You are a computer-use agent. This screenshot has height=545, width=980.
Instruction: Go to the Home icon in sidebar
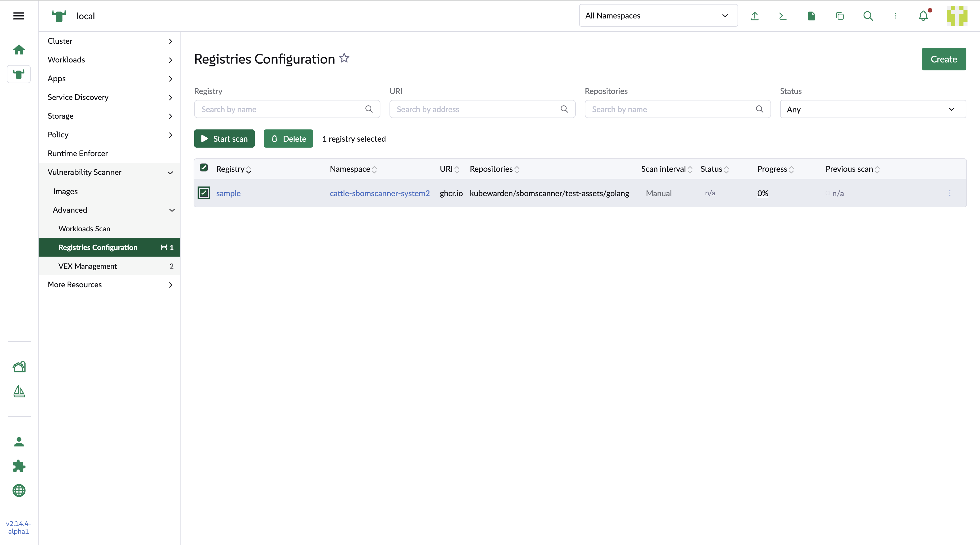pyautogui.click(x=19, y=49)
